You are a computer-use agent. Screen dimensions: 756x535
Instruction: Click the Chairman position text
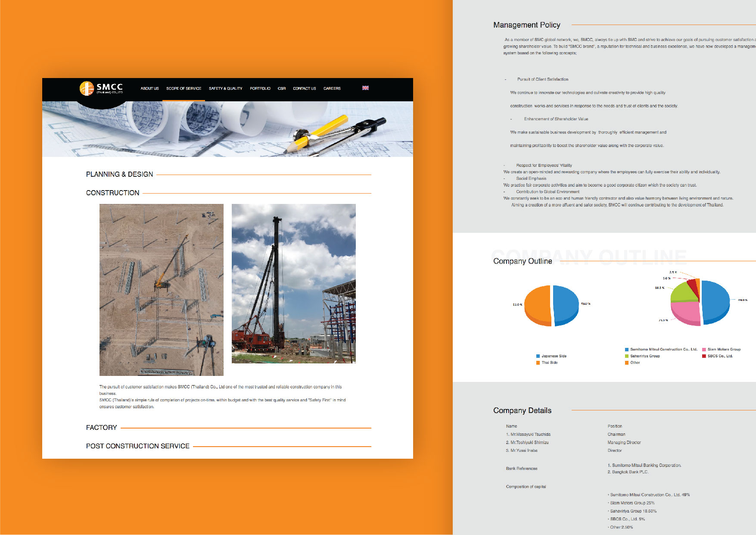pos(616,435)
